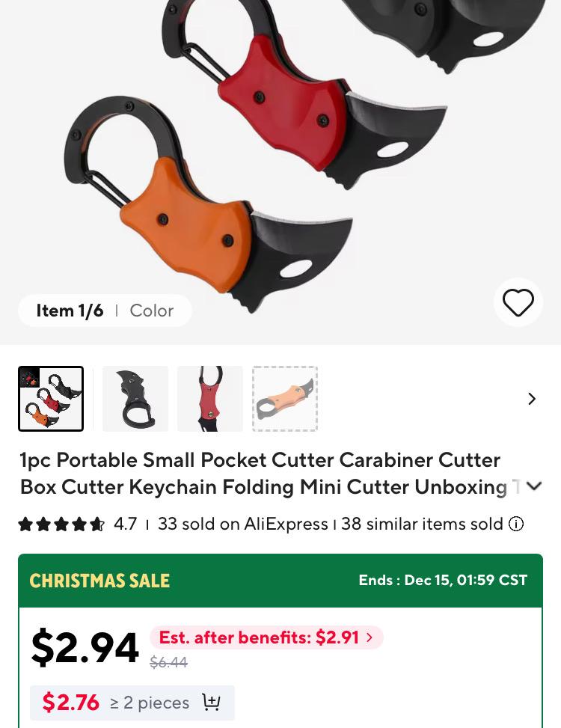Click the star rating icons
This screenshot has width=561, height=728.
[61, 524]
